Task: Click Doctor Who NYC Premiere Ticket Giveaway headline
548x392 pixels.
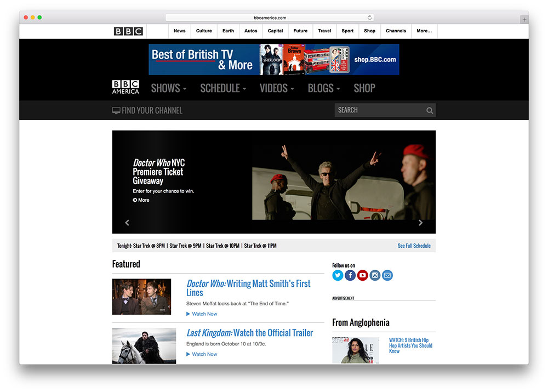Action: click(x=159, y=172)
